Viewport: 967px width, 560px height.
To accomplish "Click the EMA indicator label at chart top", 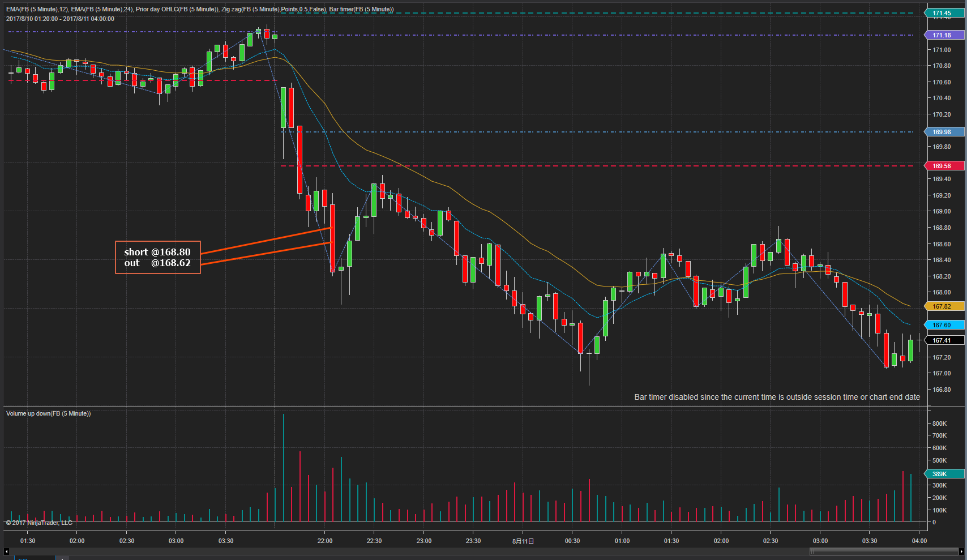I will pos(200,9).
